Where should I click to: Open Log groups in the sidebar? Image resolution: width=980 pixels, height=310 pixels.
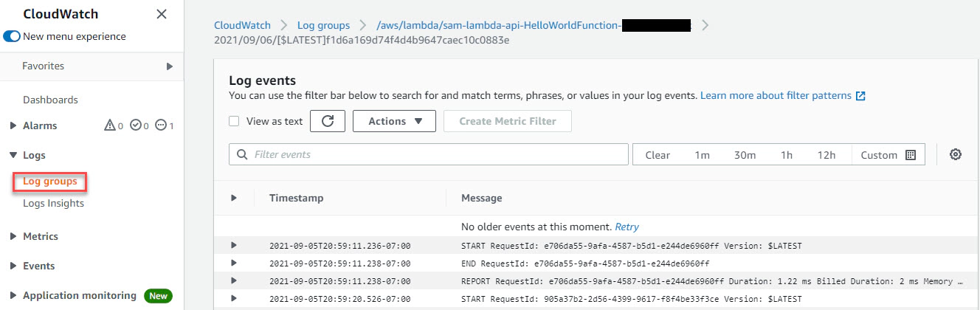click(x=50, y=181)
